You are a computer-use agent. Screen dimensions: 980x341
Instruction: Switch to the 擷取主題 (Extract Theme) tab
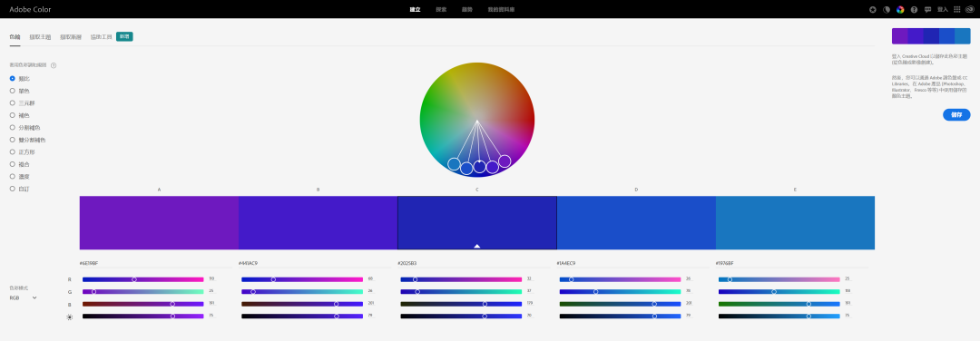(40, 37)
